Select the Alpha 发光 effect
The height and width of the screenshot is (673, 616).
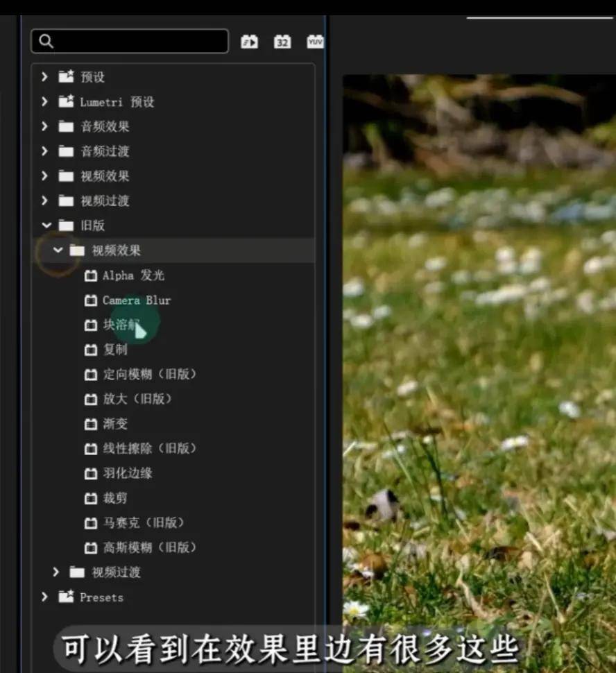(133, 275)
